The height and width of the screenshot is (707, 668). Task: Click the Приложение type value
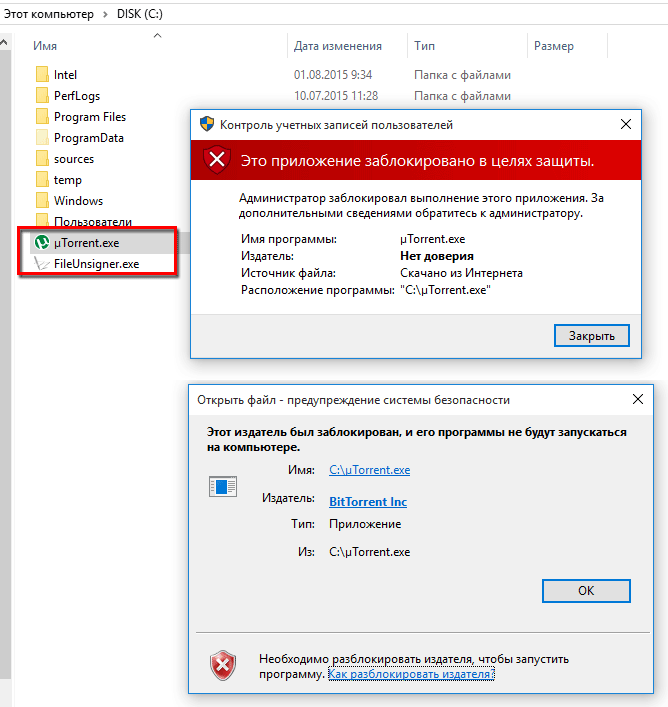(365, 524)
